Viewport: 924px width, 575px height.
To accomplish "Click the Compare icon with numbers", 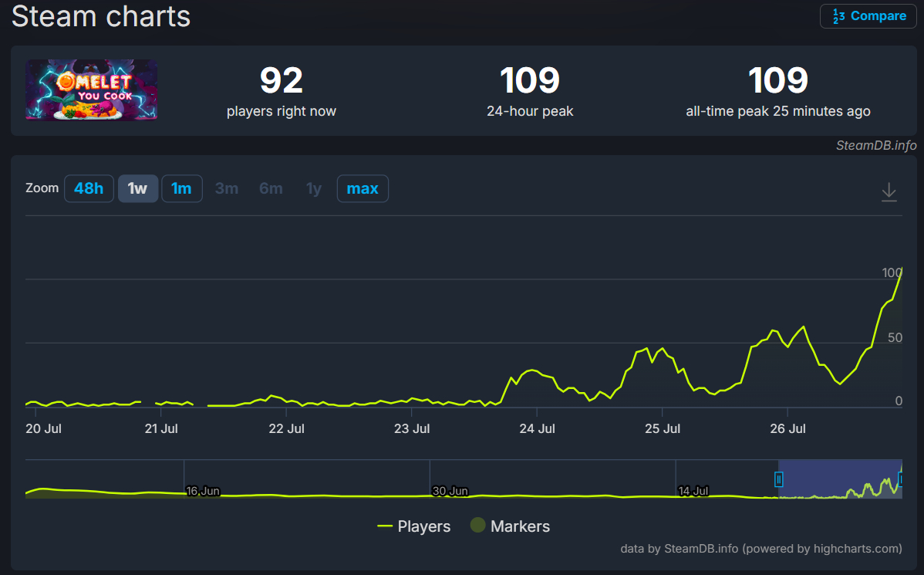I will [838, 16].
